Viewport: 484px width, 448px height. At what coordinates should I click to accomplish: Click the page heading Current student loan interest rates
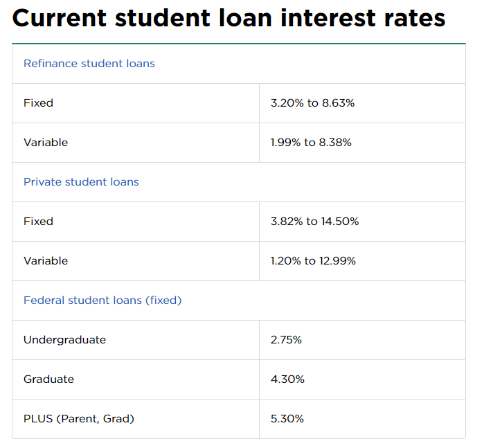[x=228, y=18]
